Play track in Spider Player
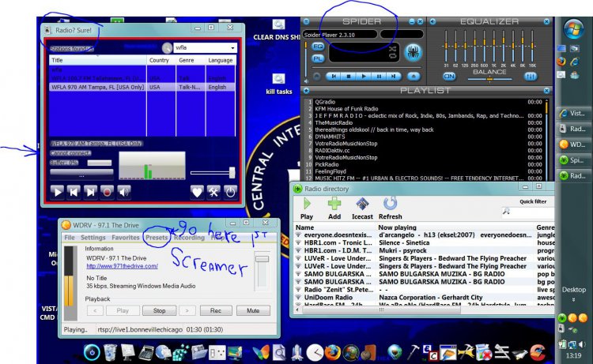The width and height of the screenshot is (593, 364). click(x=364, y=77)
